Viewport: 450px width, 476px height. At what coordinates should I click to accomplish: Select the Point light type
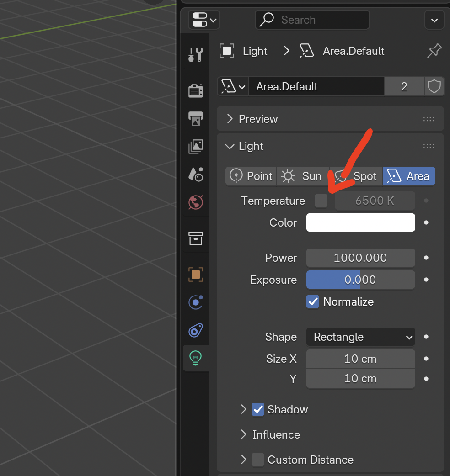click(251, 176)
